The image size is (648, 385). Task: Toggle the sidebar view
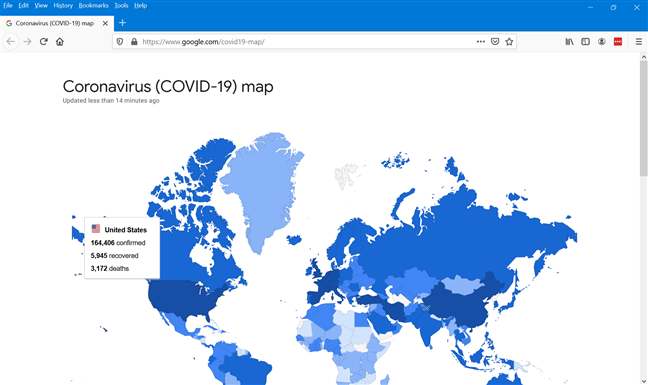pyautogui.click(x=586, y=42)
